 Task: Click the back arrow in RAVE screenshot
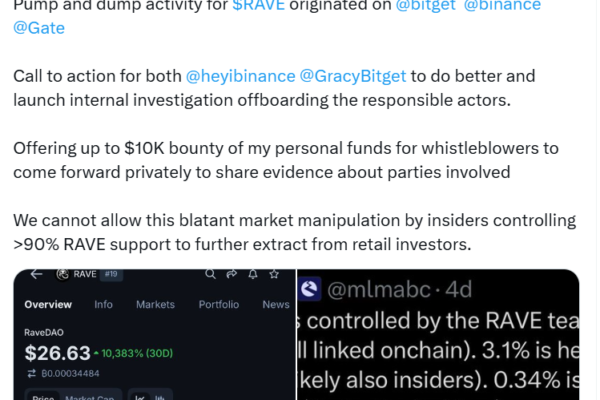point(36,274)
